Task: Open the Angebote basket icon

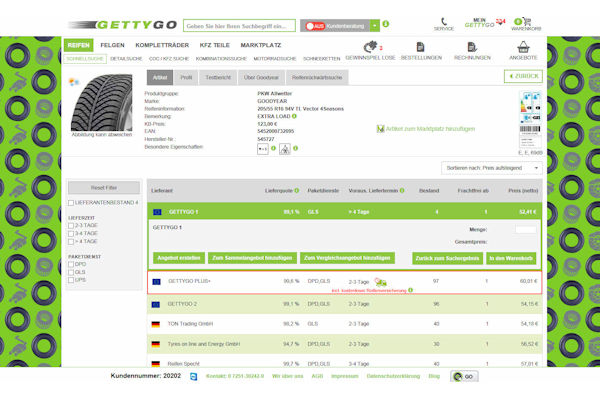Action: coord(523,47)
